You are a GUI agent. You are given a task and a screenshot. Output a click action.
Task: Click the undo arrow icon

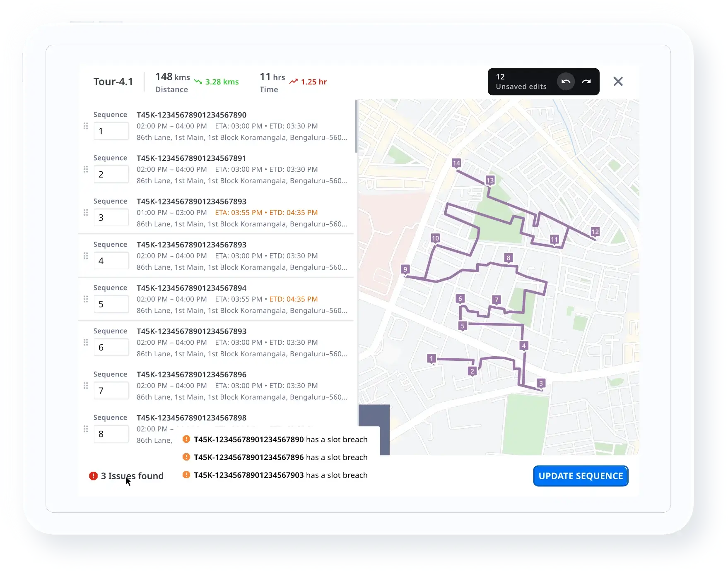566,82
